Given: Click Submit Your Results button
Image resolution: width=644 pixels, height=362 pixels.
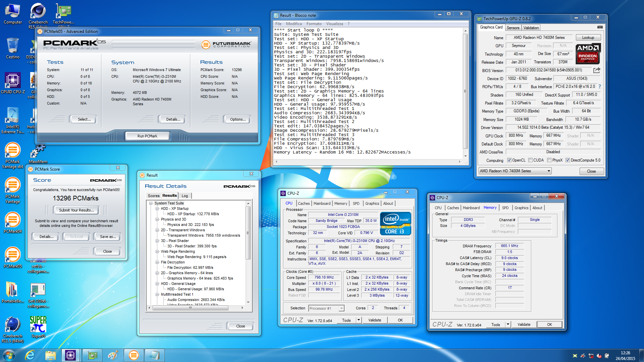Looking at the screenshot, I should point(76,210).
